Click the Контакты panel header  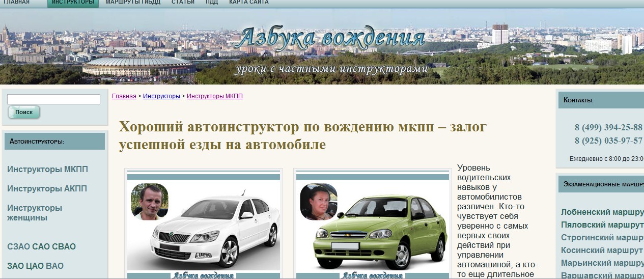(x=601, y=100)
